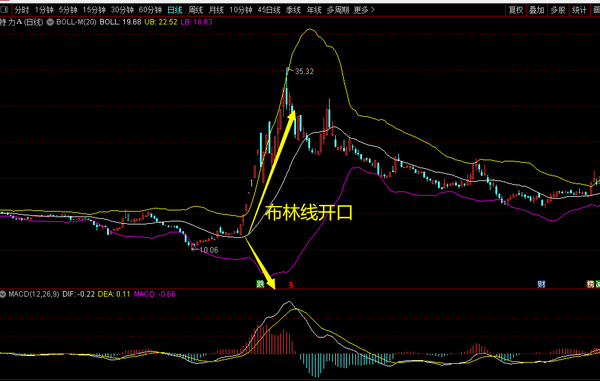Switch to 年线 yearly tab
The height and width of the screenshot is (381, 600).
coord(314,10)
